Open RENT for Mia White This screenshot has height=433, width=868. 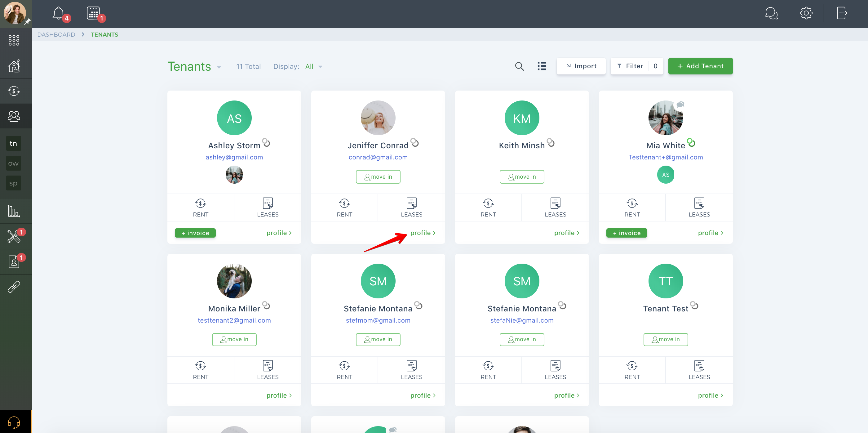[632, 208]
